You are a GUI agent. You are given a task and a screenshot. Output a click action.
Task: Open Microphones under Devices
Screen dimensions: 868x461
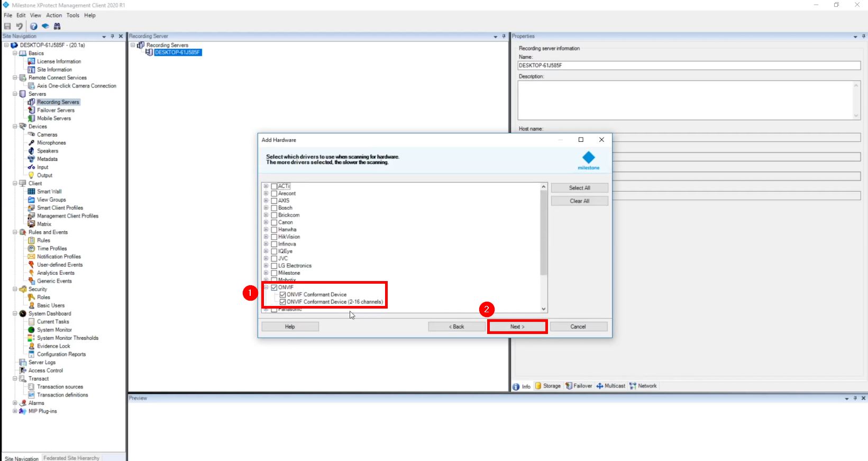point(51,143)
